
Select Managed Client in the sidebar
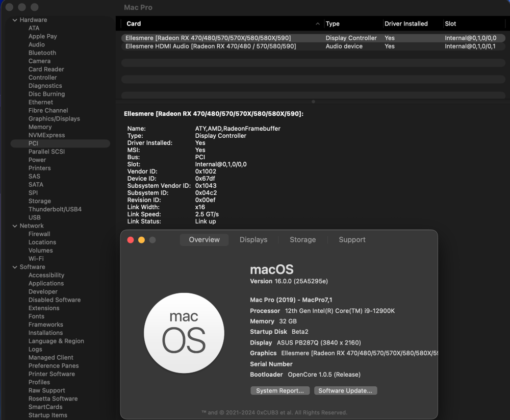tap(50, 358)
